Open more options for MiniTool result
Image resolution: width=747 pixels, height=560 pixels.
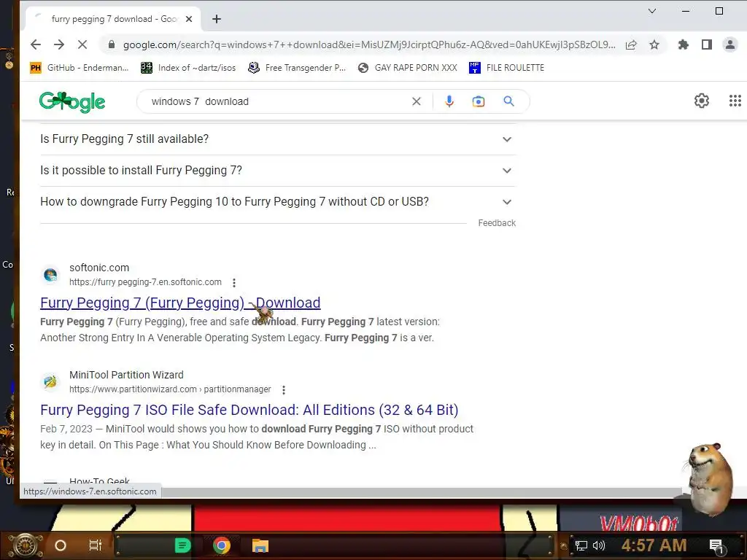(284, 390)
